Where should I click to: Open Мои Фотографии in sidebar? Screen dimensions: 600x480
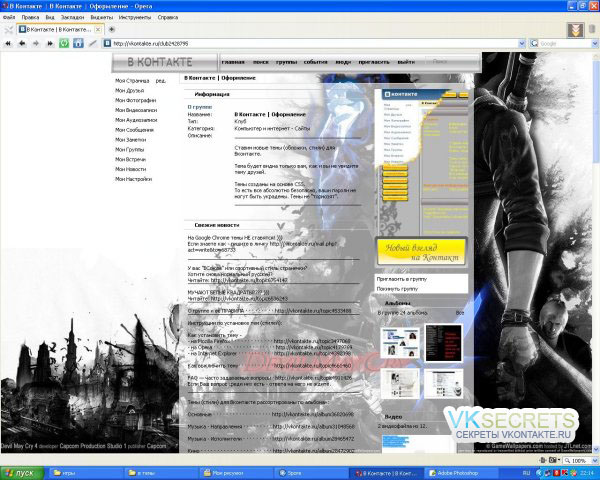[135, 100]
